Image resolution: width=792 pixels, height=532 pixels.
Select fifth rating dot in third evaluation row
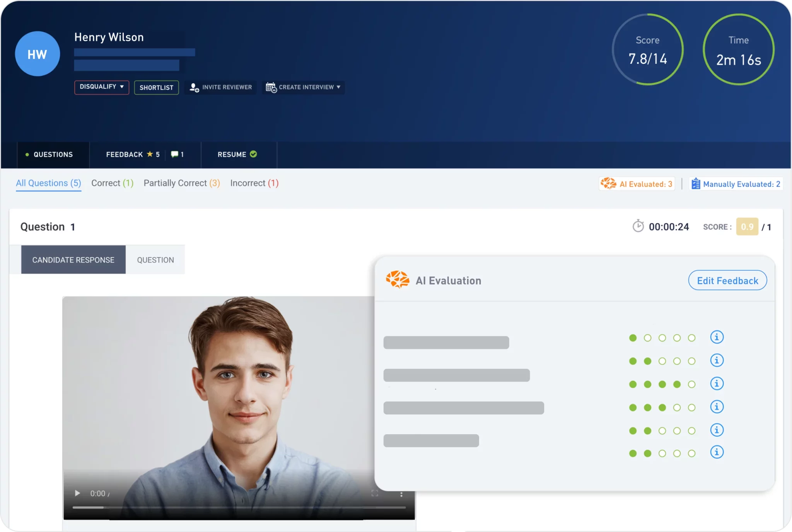[691, 384]
